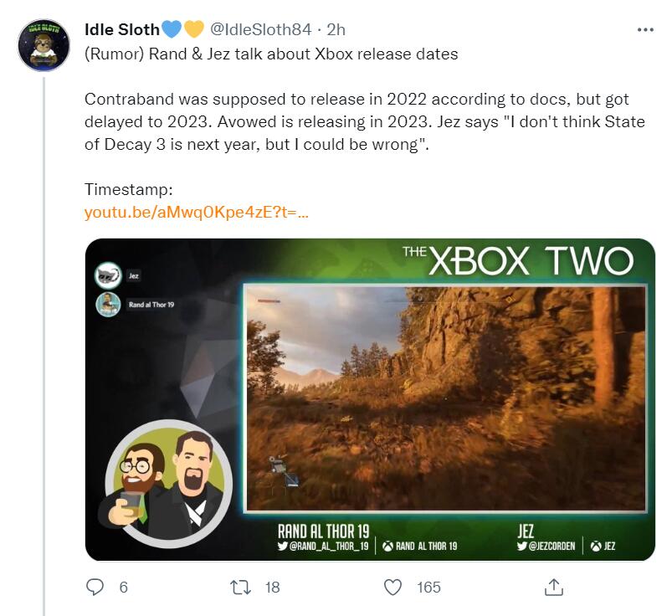The width and height of the screenshot is (672, 616).
Task: Click the Jez avatar in video overlay
Action: click(108, 275)
